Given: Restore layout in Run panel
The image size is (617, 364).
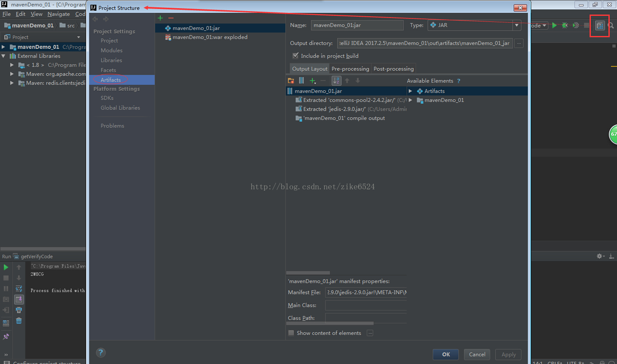Looking at the screenshot, I should (x=6, y=323).
